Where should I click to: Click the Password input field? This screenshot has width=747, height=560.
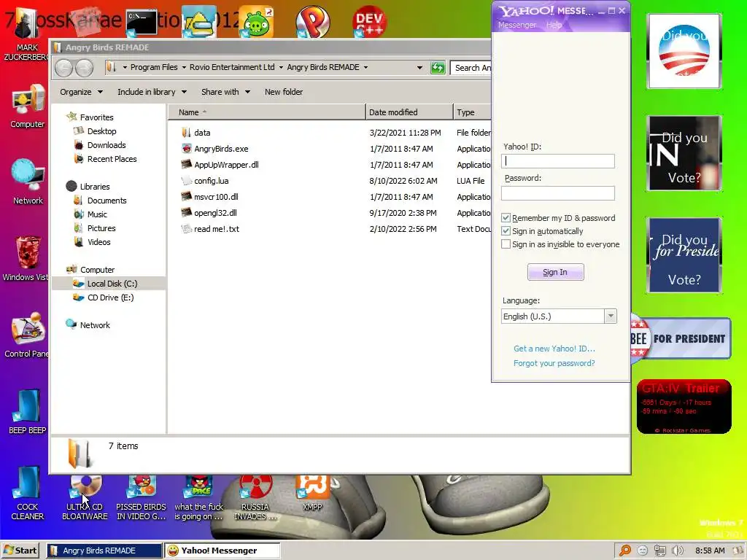click(x=558, y=192)
